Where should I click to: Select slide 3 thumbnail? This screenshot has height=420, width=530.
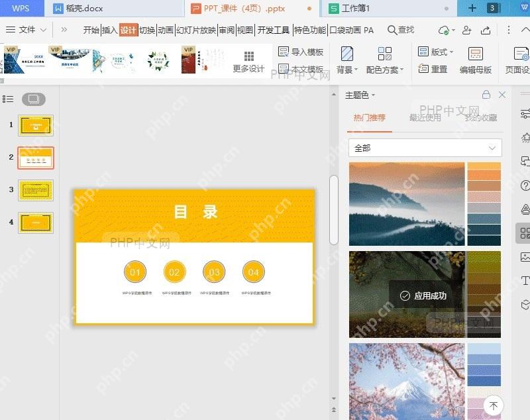[x=36, y=190]
